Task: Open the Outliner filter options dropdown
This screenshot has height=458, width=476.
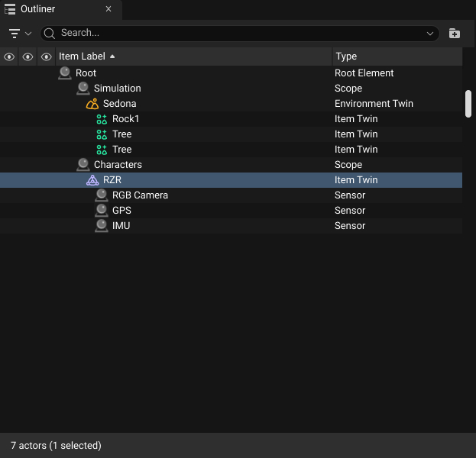Action: [x=20, y=34]
